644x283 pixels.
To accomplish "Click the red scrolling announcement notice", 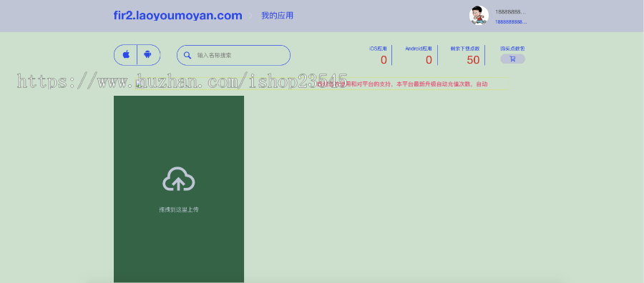I will [x=402, y=84].
